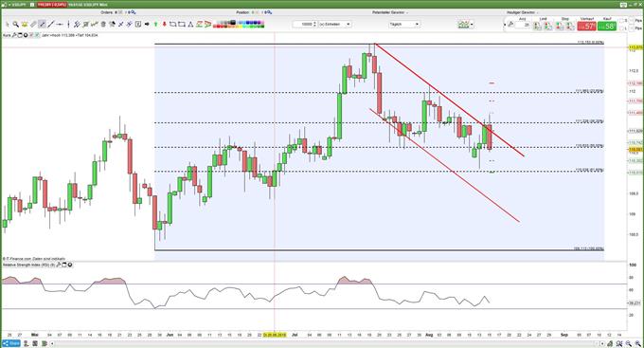Click the chat icon in title bar

coord(32,5)
